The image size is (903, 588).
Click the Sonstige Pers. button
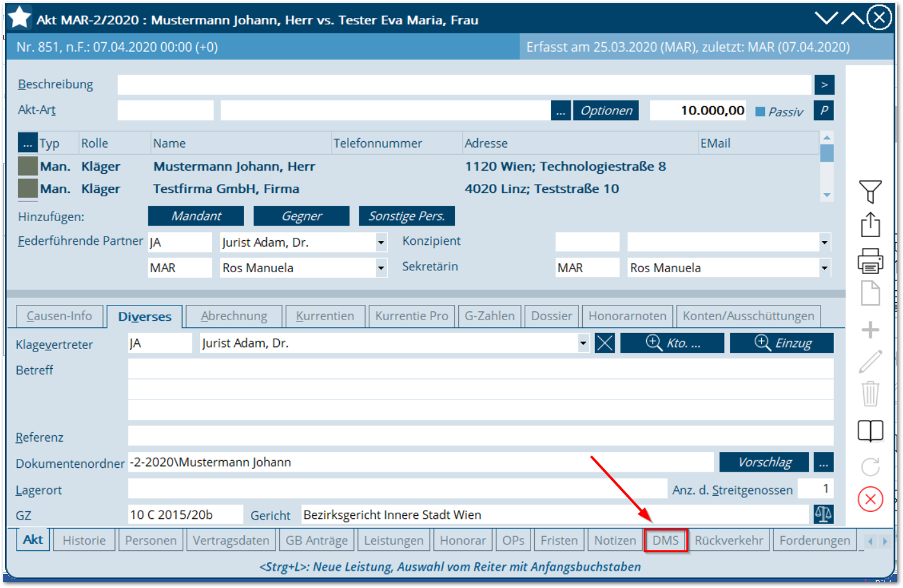406,216
